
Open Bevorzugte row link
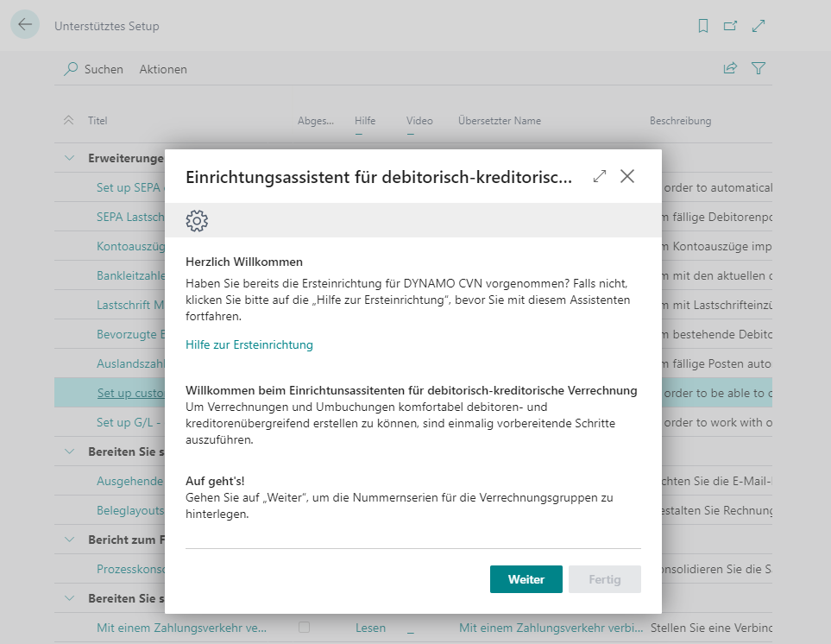(130, 334)
